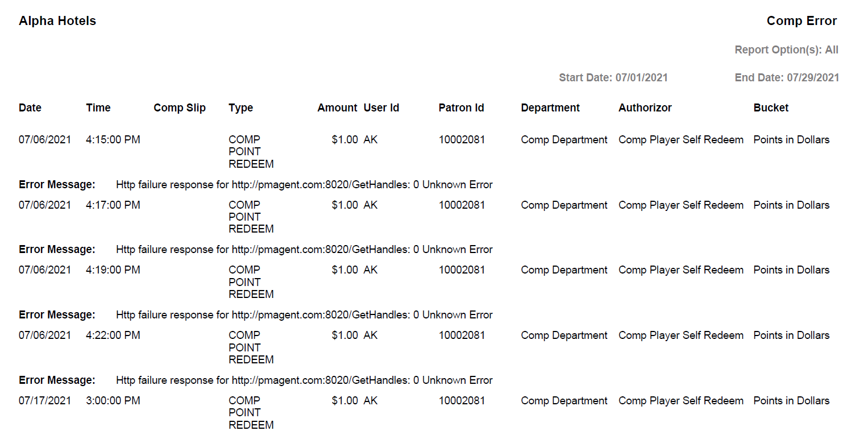Click the Amount column header

[x=337, y=108]
